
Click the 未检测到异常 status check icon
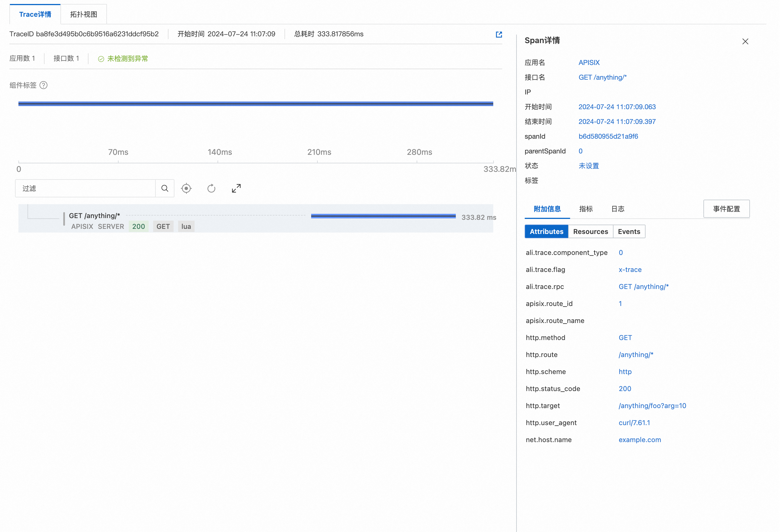tap(101, 58)
